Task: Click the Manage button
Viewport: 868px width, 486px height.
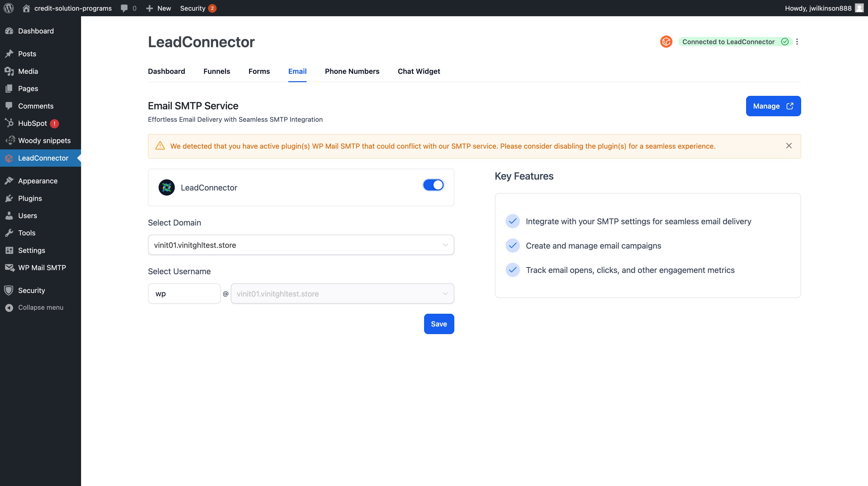Action: [773, 106]
